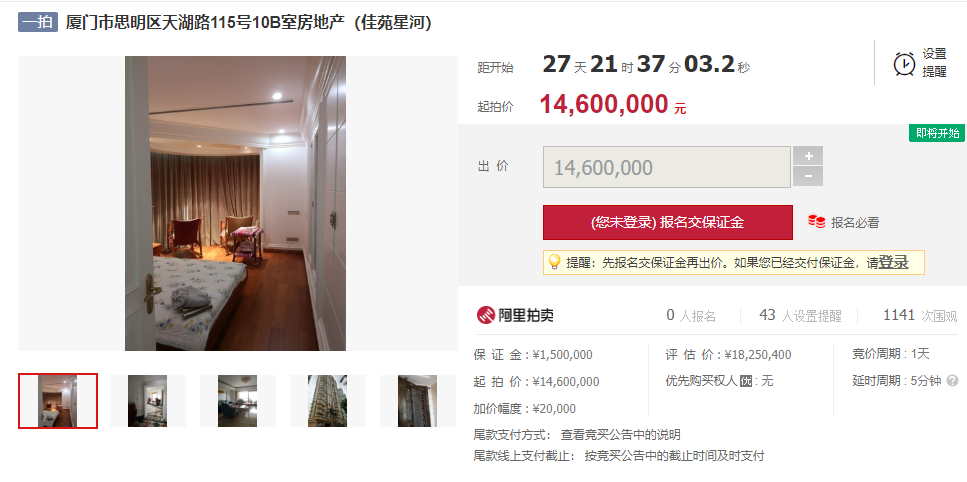Screen dimensions: 967x482
Task: Click the bid price input field
Action: pyautogui.click(x=667, y=167)
